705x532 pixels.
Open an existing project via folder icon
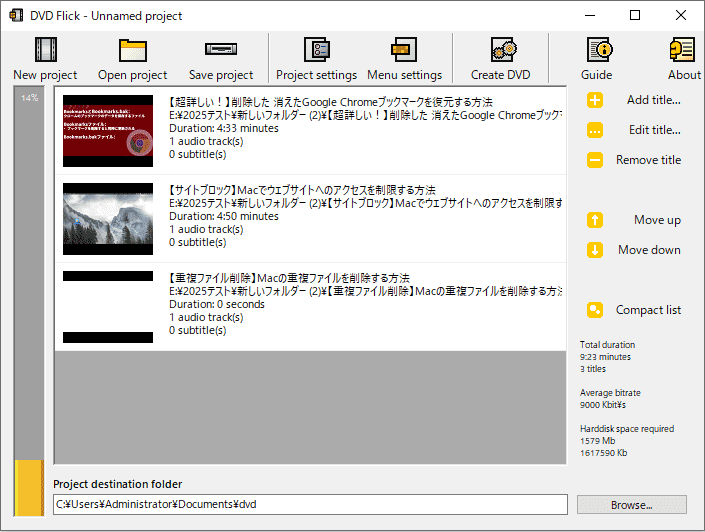132,50
